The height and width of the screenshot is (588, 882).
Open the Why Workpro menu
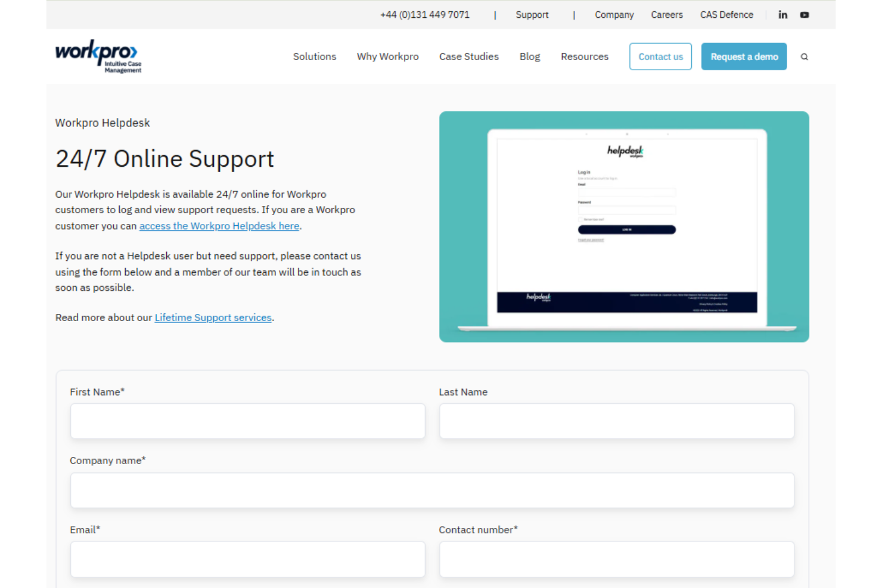pyautogui.click(x=388, y=57)
